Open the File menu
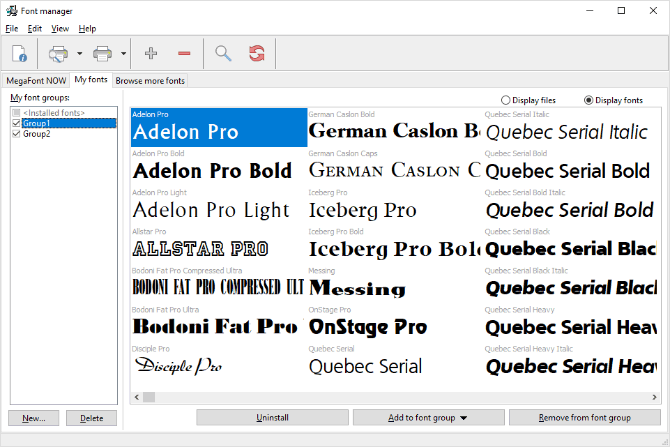This screenshot has height=447, width=670. tap(12, 29)
